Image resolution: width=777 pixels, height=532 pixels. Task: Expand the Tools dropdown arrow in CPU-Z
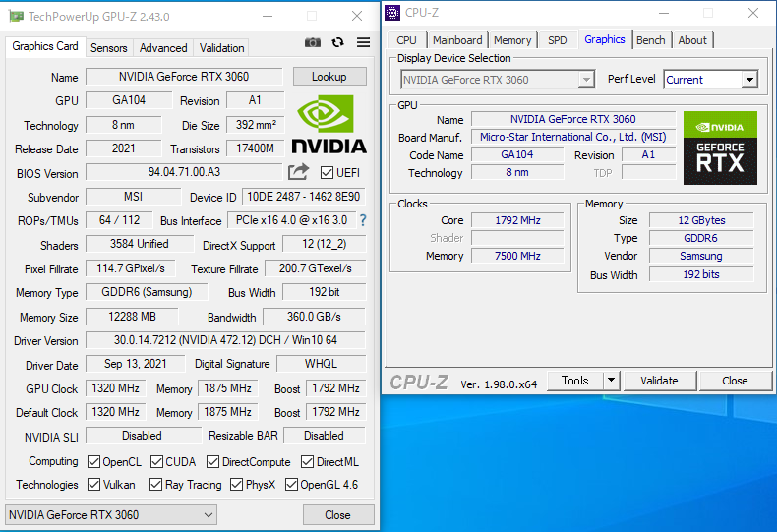(611, 381)
